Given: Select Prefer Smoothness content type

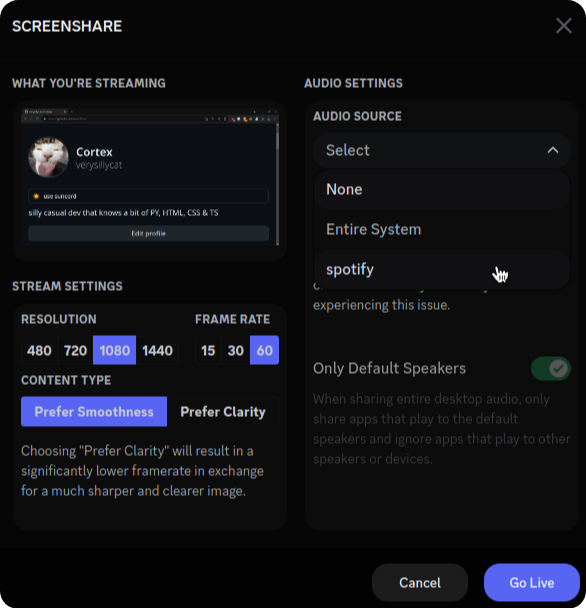Looking at the screenshot, I should coord(94,412).
